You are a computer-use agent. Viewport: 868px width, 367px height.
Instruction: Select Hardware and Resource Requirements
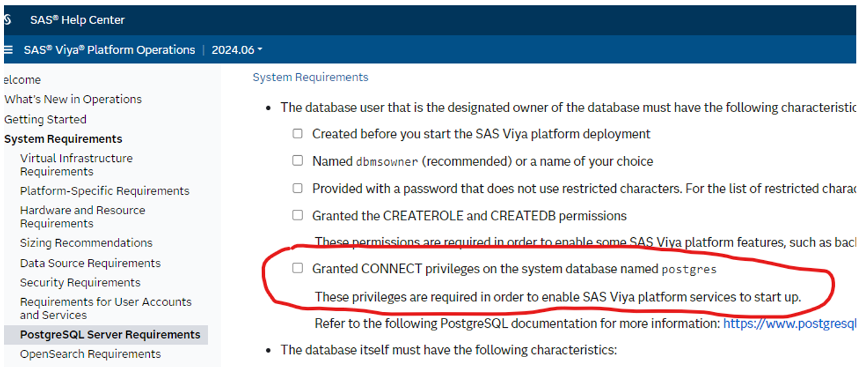82,217
